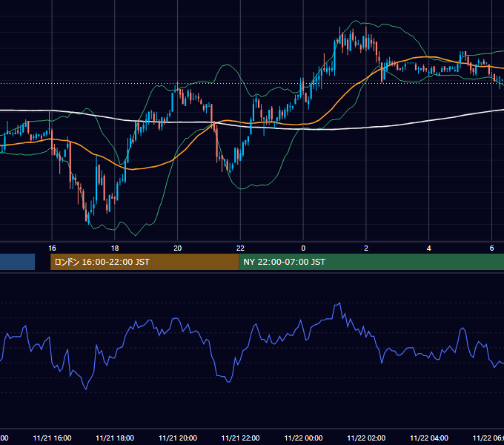Click the '6' hour label on the price chart axis
The height and width of the screenshot is (445, 504).
[491, 248]
